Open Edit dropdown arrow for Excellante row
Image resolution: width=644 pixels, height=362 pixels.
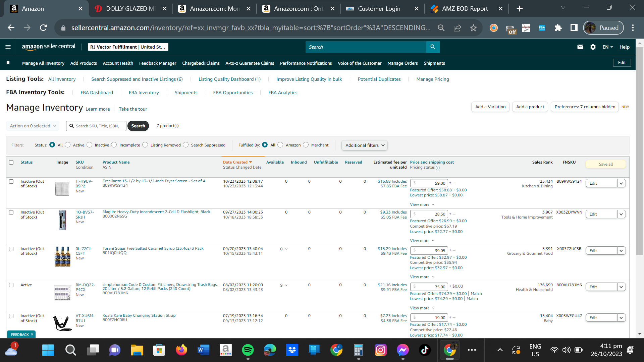pos(621,183)
